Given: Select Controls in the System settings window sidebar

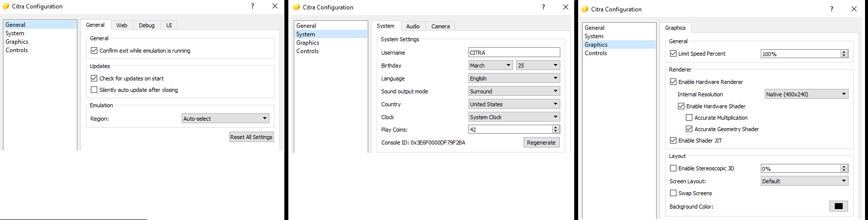Looking at the screenshot, I should pyautogui.click(x=331, y=51).
